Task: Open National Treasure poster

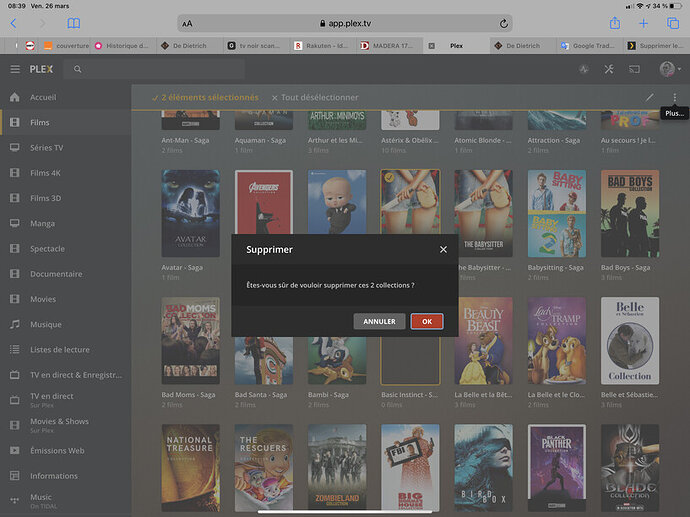Action: [x=191, y=468]
